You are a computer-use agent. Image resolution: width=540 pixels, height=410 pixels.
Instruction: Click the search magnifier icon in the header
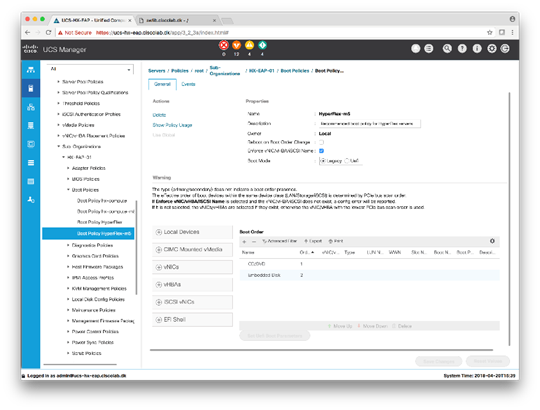coord(447,49)
